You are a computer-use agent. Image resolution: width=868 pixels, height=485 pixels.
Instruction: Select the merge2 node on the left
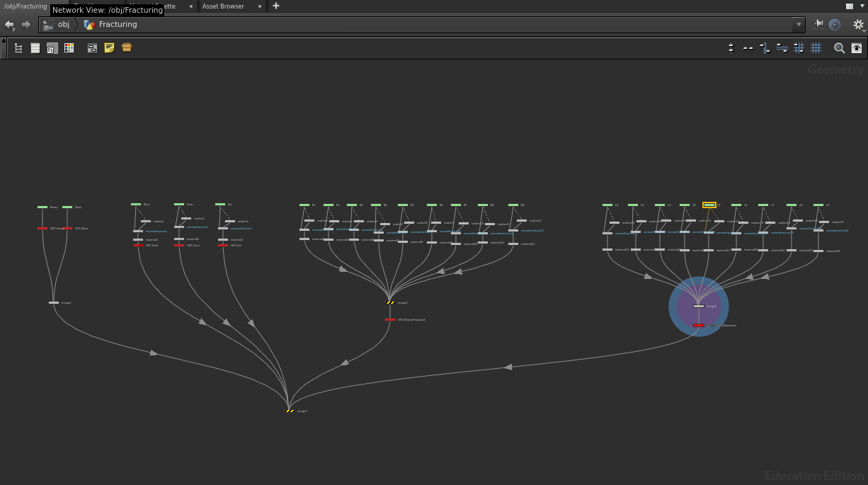click(x=54, y=302)
